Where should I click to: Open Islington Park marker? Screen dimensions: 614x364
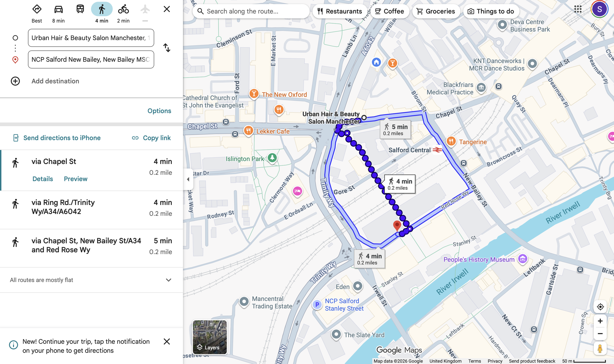click(272, 158)
